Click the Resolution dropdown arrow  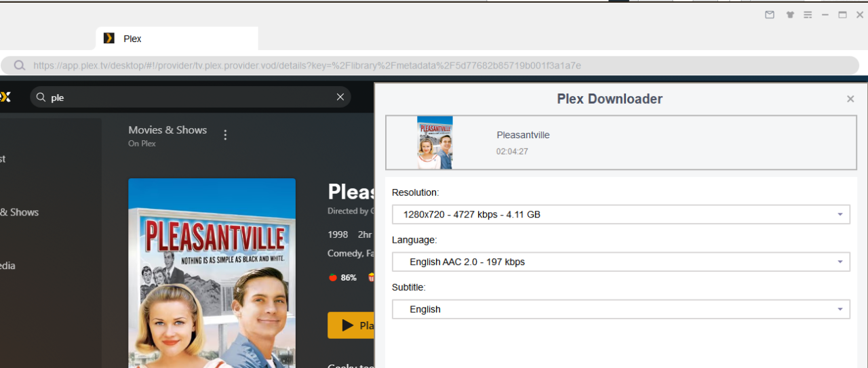pyautogui.click(x=840, y=214)
